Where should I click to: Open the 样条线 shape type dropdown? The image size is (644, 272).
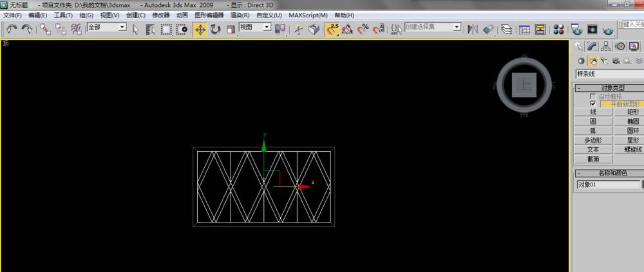coord(609,74)
